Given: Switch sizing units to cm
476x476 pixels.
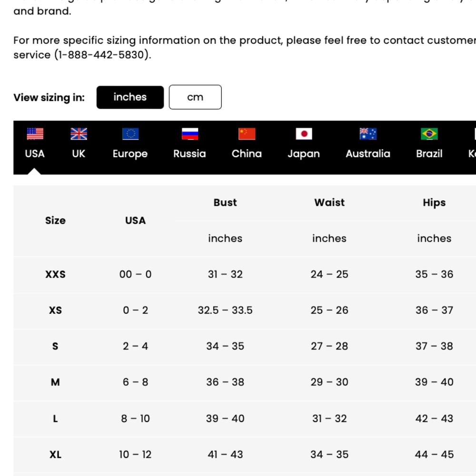Looking at the screenshot, I should 195,97.
